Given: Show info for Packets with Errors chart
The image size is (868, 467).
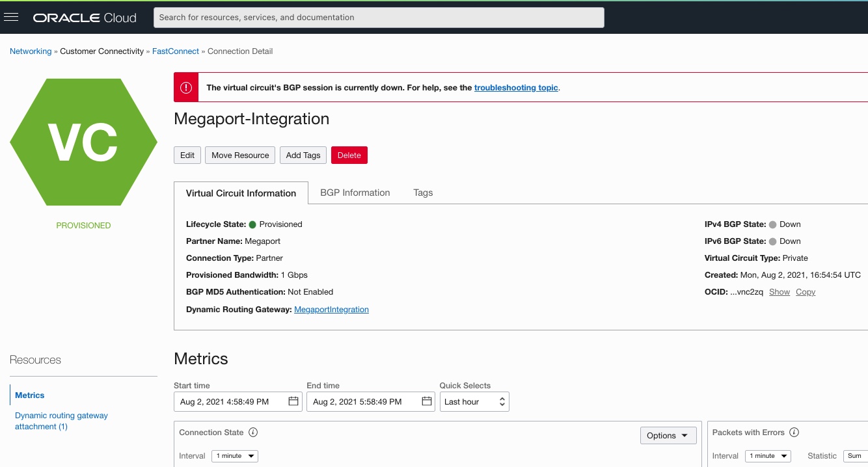Looking at the screenshot, I should pyautogui.click(x=794, y=433).
